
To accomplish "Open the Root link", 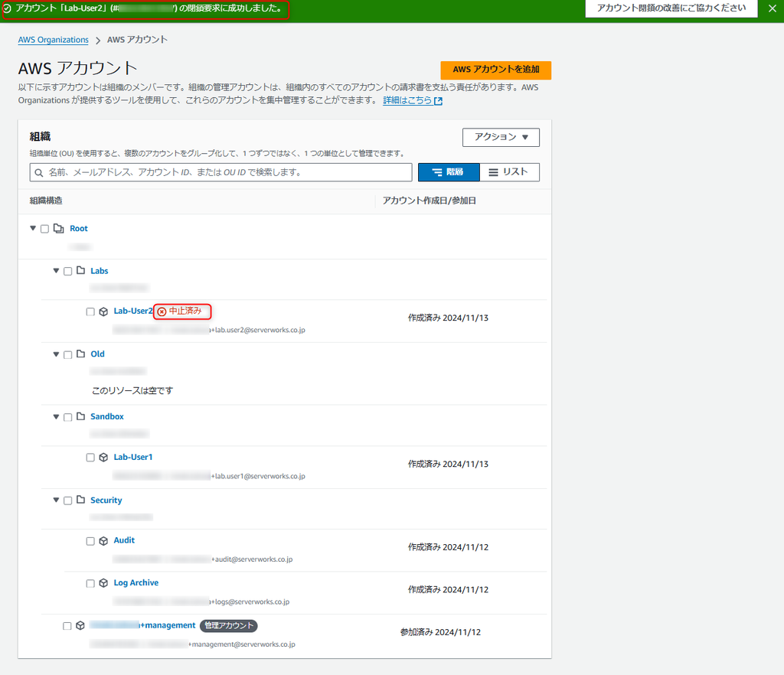I will (79, 228).
